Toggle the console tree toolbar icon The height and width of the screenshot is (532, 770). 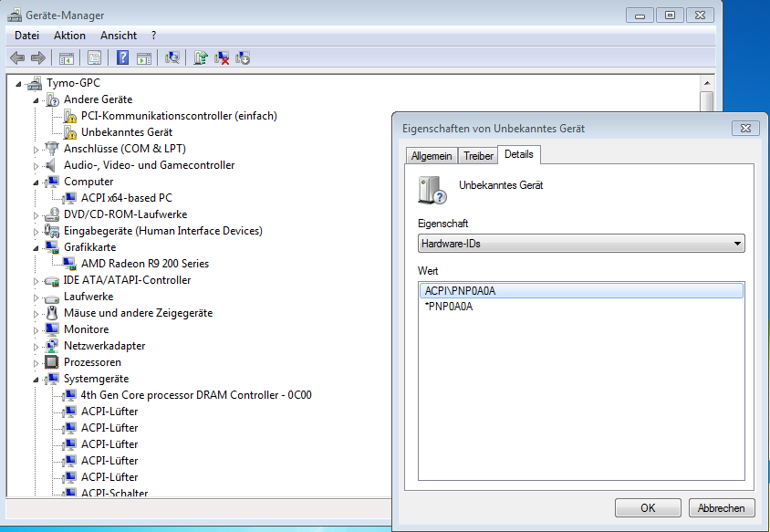point(67,58)
